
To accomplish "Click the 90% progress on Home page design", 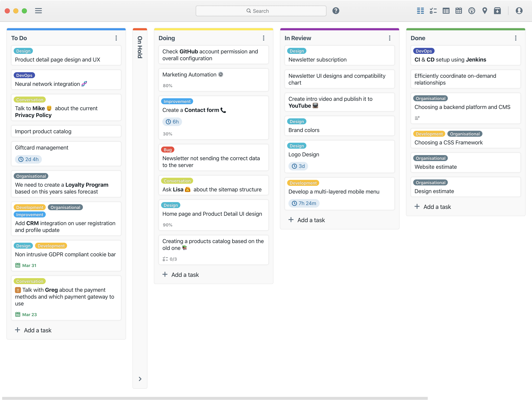I will point(168,225).
